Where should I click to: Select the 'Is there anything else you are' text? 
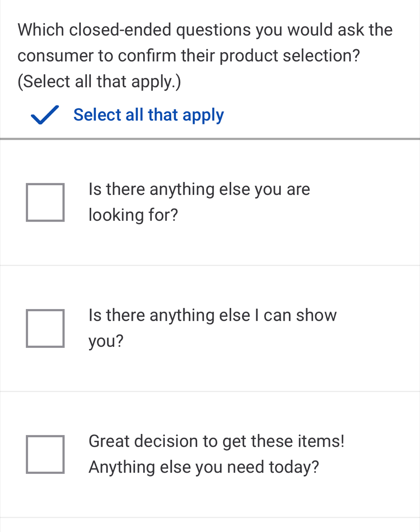pos(199,189)
